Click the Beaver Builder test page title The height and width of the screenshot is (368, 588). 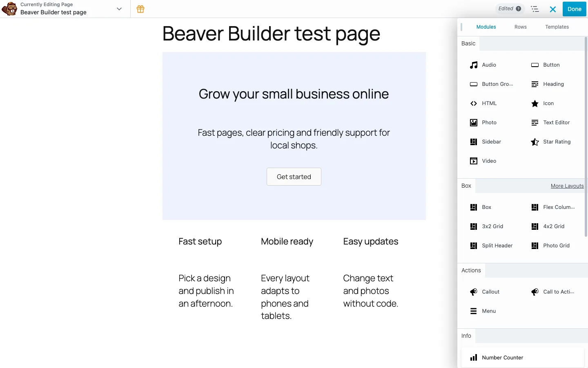pos(271,34)
